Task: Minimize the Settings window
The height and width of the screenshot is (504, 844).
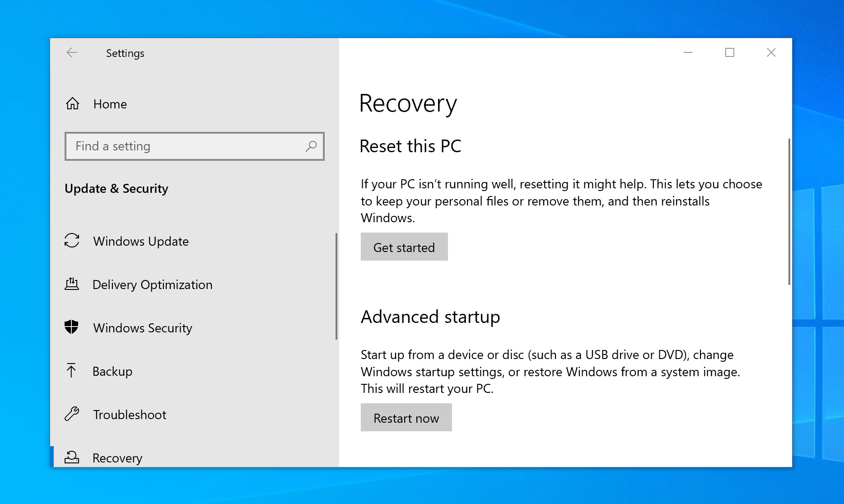Action: click(x=688, y=53)
